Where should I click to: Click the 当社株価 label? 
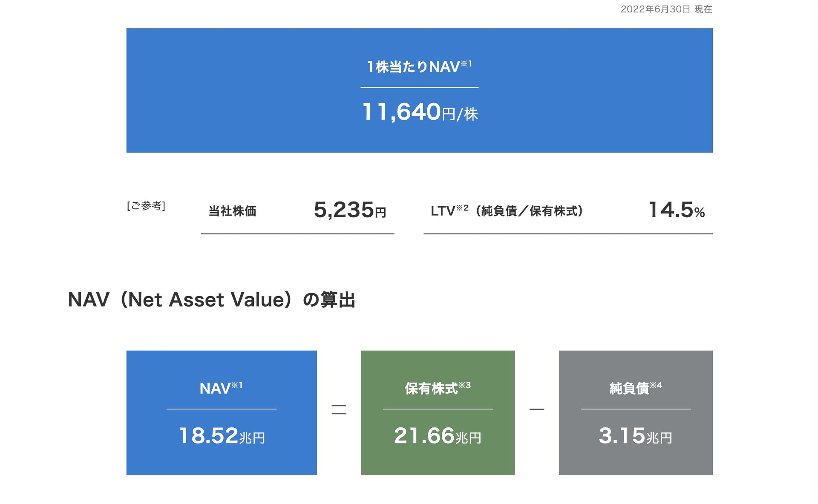tap(232, 211)
